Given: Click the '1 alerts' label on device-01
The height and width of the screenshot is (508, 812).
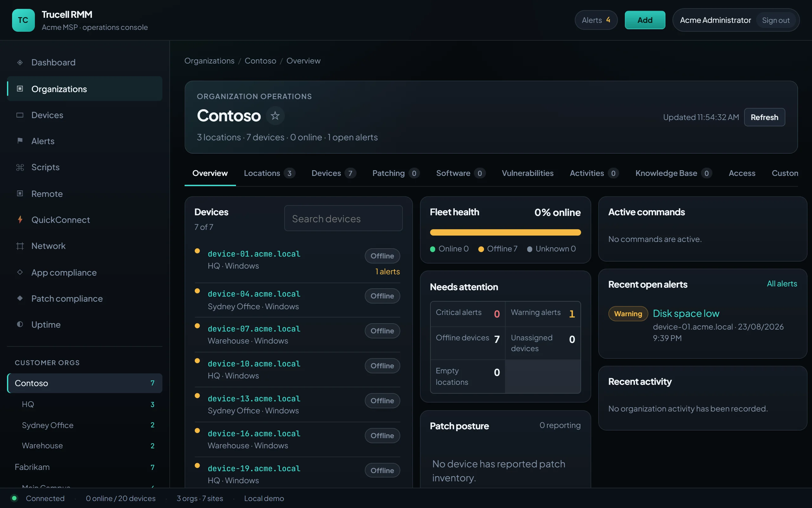Looking at the screenshot, I should [388, 271].
